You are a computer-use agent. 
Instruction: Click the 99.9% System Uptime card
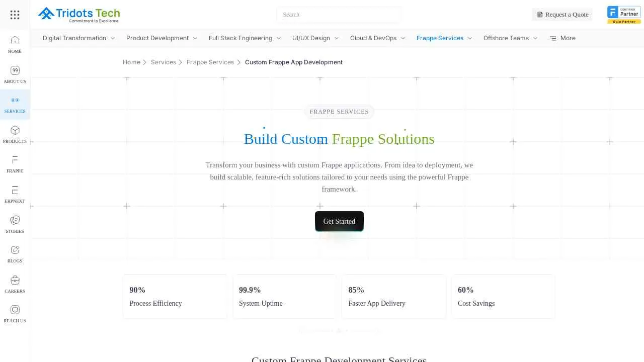(284, 297)
